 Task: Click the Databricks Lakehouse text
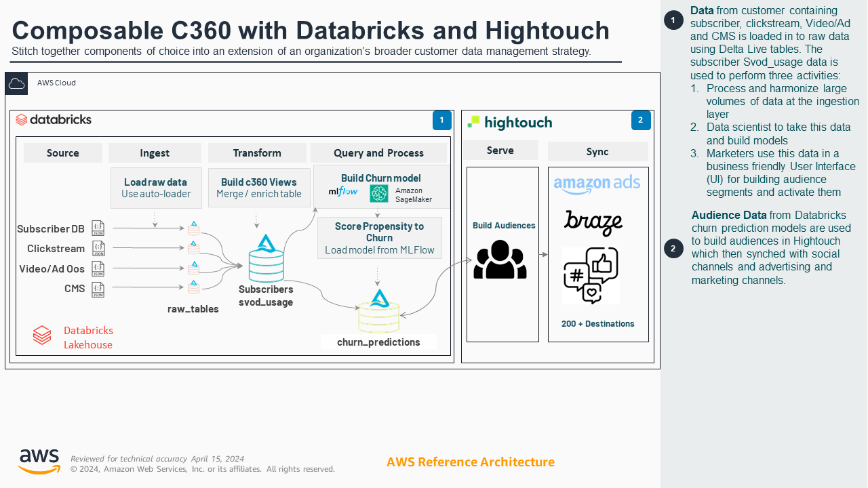(x=88, y=338)
